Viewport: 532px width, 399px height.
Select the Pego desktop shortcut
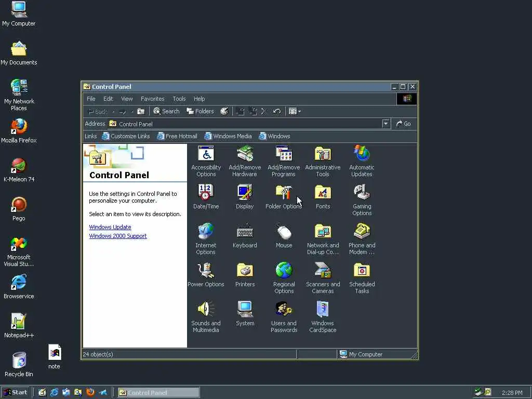pos(19,209)
